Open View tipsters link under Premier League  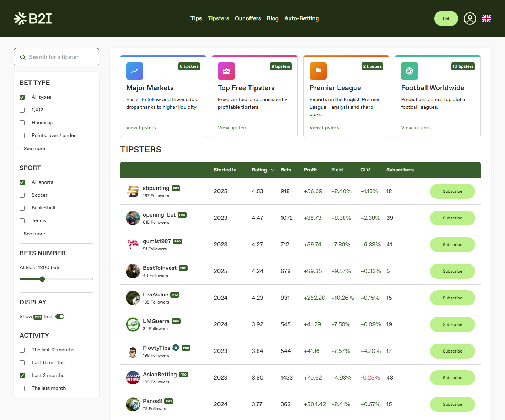point(324,128)
